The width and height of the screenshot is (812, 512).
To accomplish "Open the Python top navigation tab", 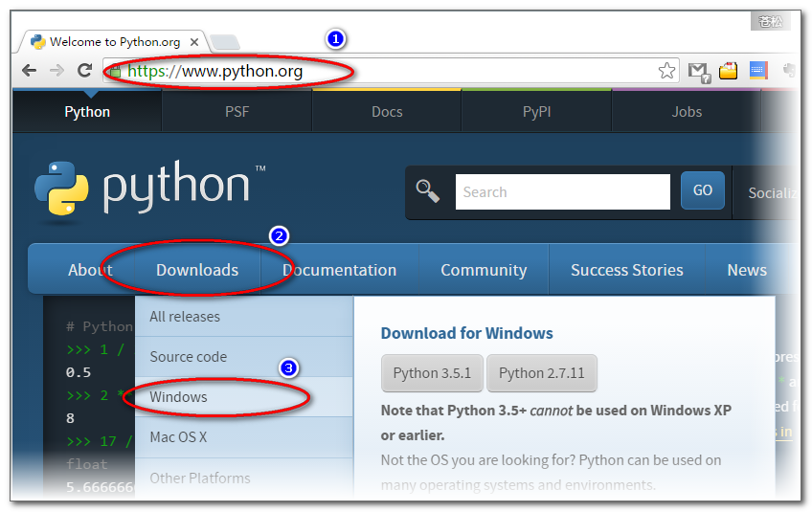I will [x=87, y=112].
